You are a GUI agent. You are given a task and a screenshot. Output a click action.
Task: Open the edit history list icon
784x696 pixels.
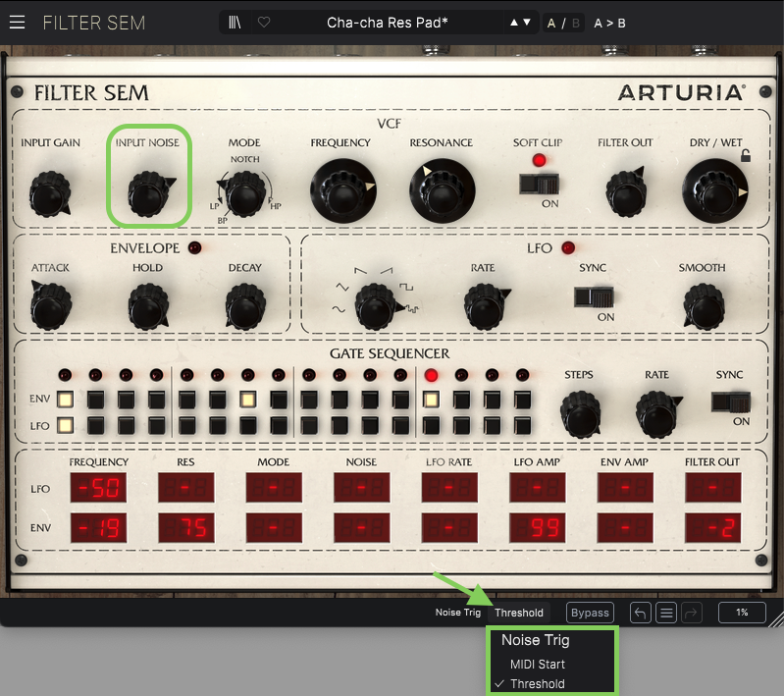[666, 613]
